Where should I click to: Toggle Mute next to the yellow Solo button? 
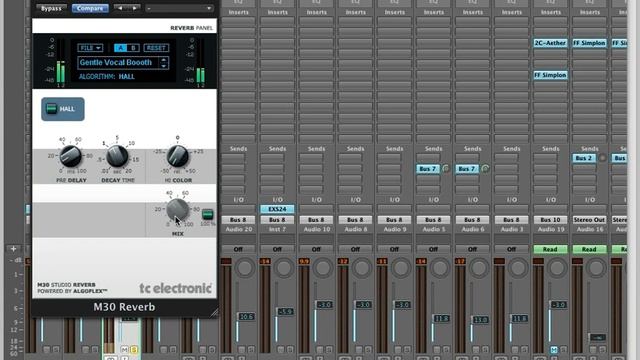point(124,350)
